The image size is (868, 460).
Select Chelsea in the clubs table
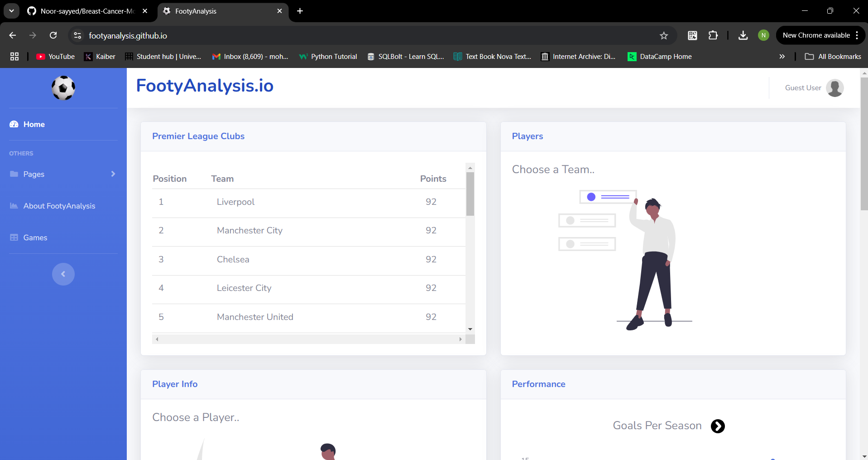tap(309, 260)
